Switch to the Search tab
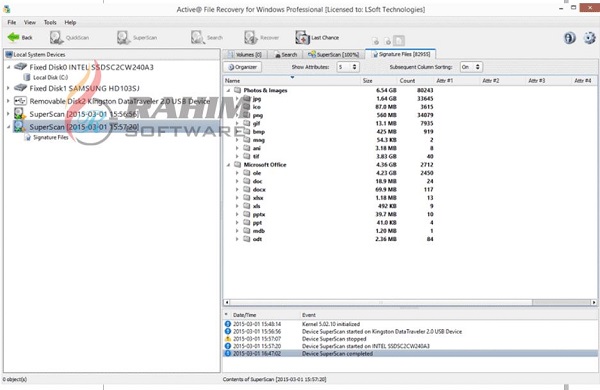 pyautogui.click(x=286, y=54)
